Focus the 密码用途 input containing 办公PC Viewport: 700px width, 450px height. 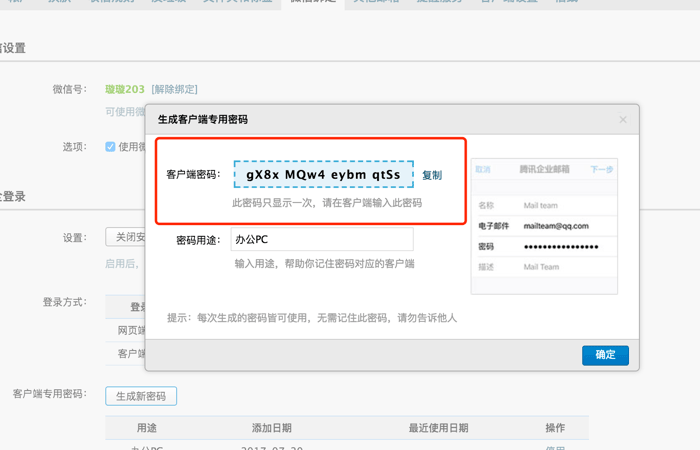click(322, 240)
